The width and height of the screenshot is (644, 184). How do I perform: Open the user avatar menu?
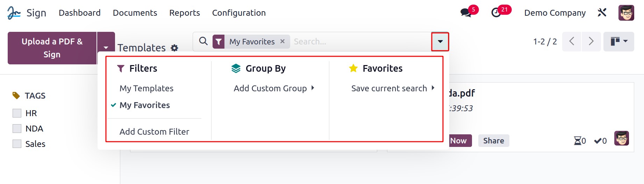tap(626, 13)
